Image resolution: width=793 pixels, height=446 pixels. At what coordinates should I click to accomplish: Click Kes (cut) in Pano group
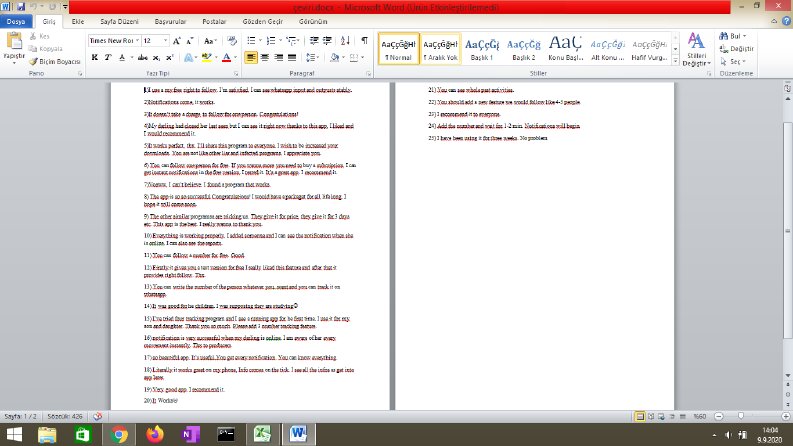[39, 36]
